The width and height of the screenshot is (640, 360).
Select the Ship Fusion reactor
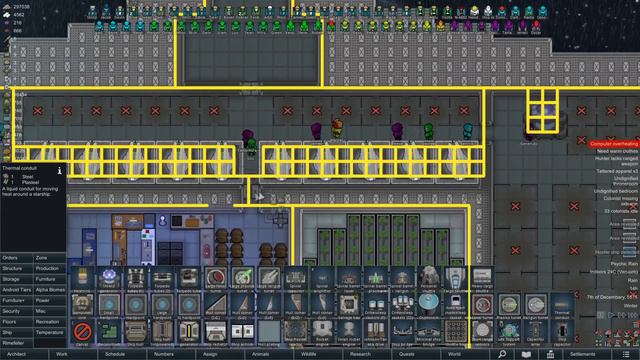tap(296, 333)
